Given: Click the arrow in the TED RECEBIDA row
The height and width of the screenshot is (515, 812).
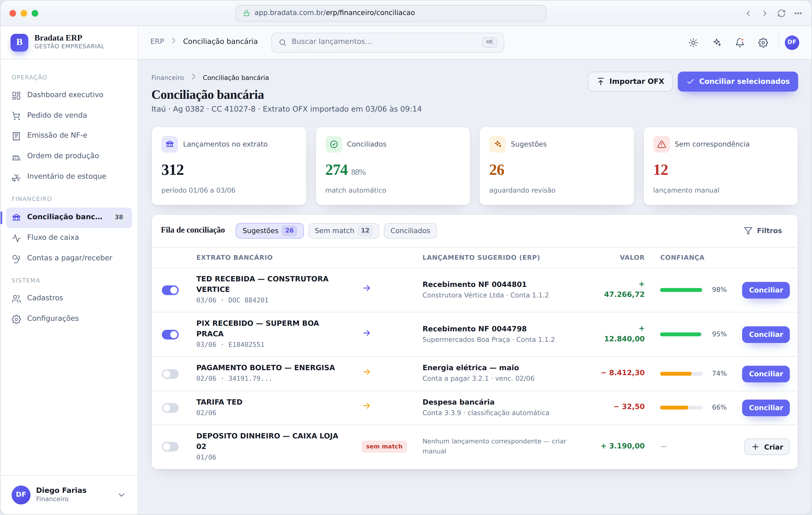Looking at the screenshot, I should click(x=367, y=288).
